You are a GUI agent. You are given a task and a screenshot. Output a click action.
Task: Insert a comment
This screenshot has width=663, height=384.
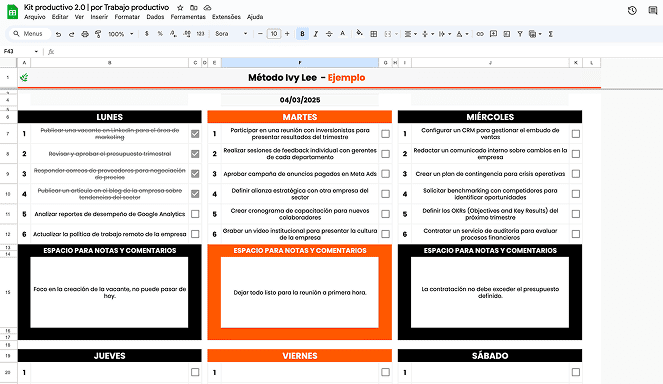493,34
